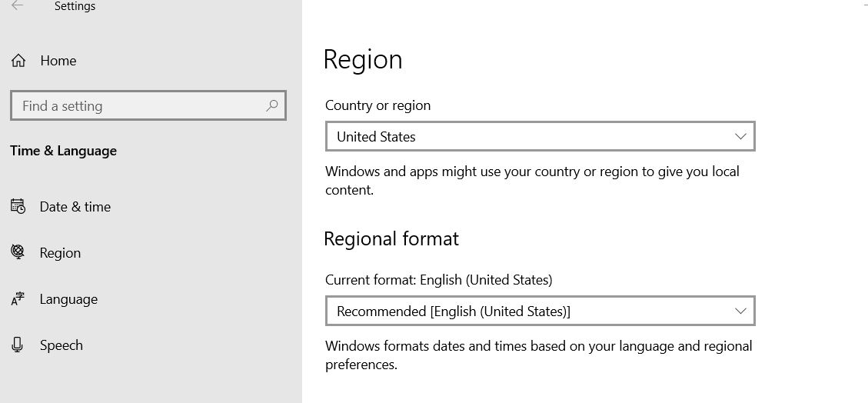Open the Regional format dropdown
This screenshot has height=403, width=868.
[x=540, y=311]
